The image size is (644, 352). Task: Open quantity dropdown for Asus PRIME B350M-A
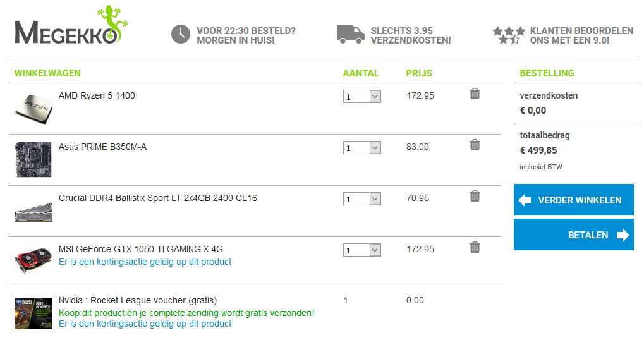362,148
